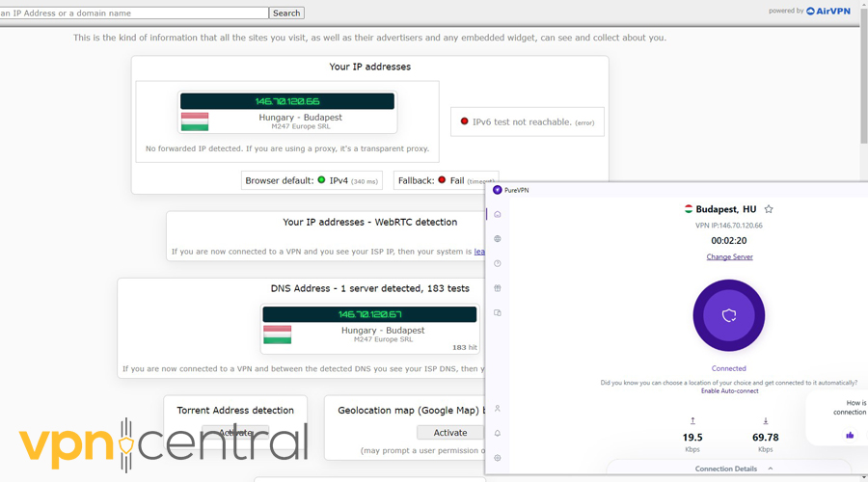Click the red IPv6 test status dot
The width and height of the screenshot is (868, 482).
(x=465, y=121)
